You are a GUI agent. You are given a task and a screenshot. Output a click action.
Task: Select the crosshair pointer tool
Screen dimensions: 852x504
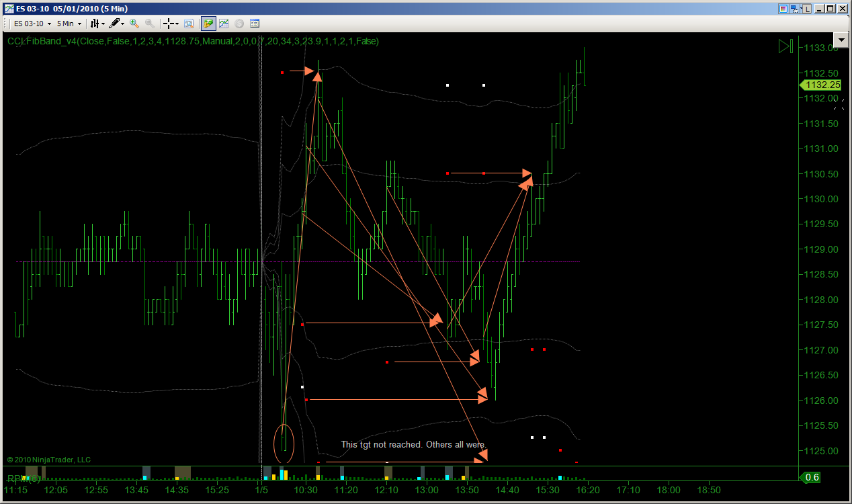169,24
